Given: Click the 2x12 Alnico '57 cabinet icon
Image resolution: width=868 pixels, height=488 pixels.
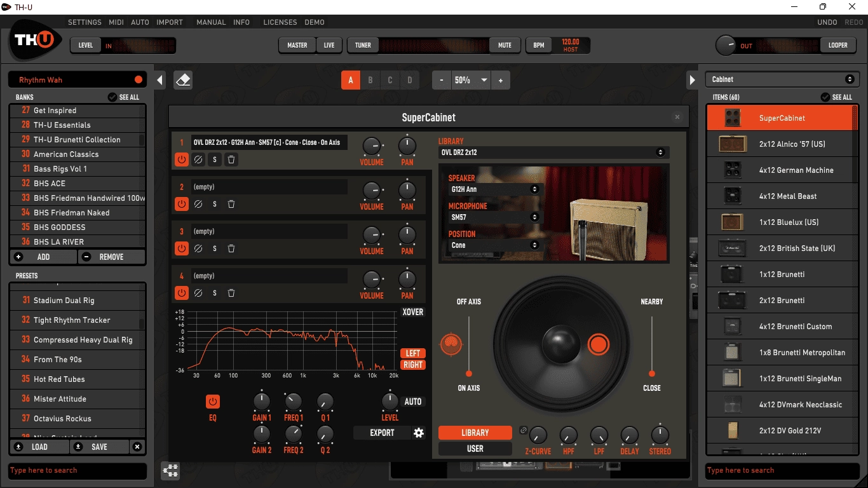Looking at the screenshot, I should (733, 144).
